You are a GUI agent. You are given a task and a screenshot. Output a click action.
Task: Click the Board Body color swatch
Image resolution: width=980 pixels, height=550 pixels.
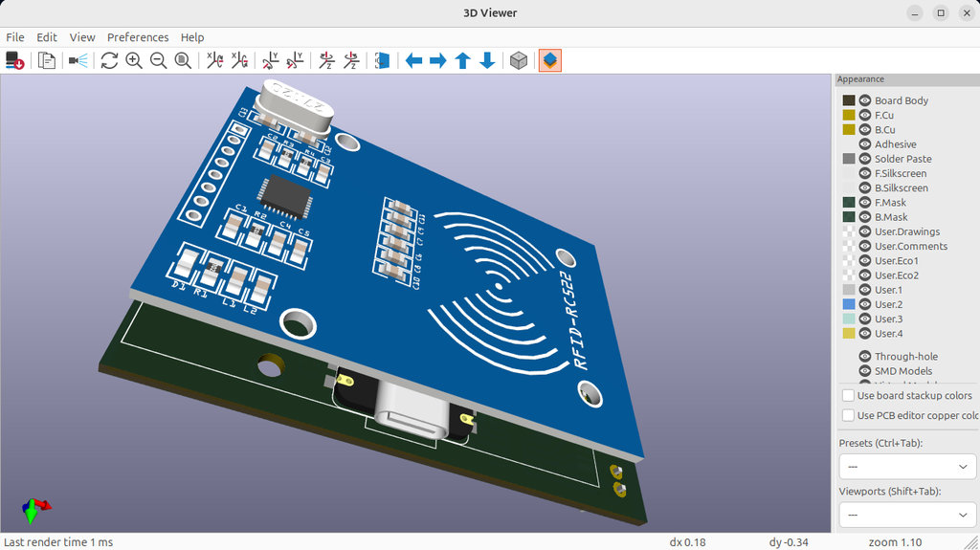click(x=849, y=100)
